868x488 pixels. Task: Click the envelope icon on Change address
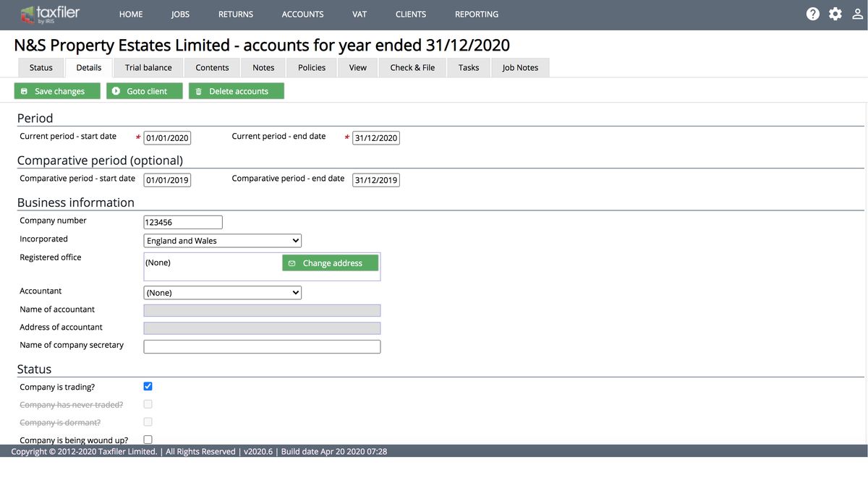[x=292, y=262]
